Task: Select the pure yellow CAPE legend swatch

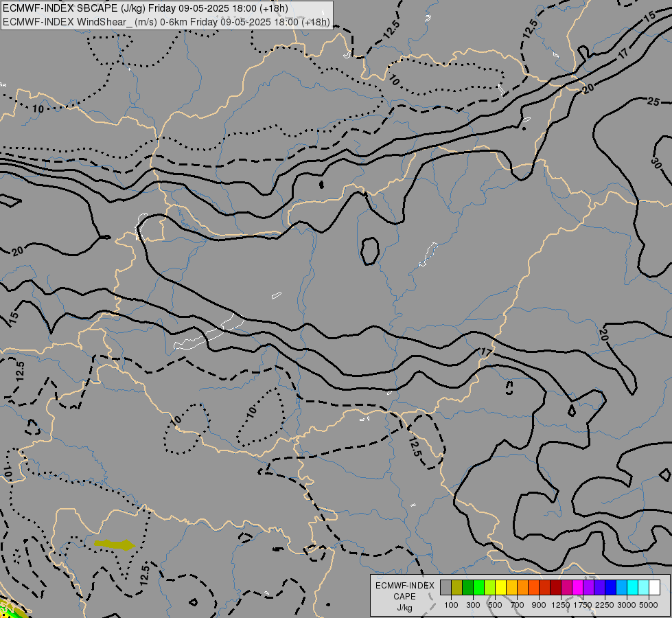Action: (x=501, y=588)
